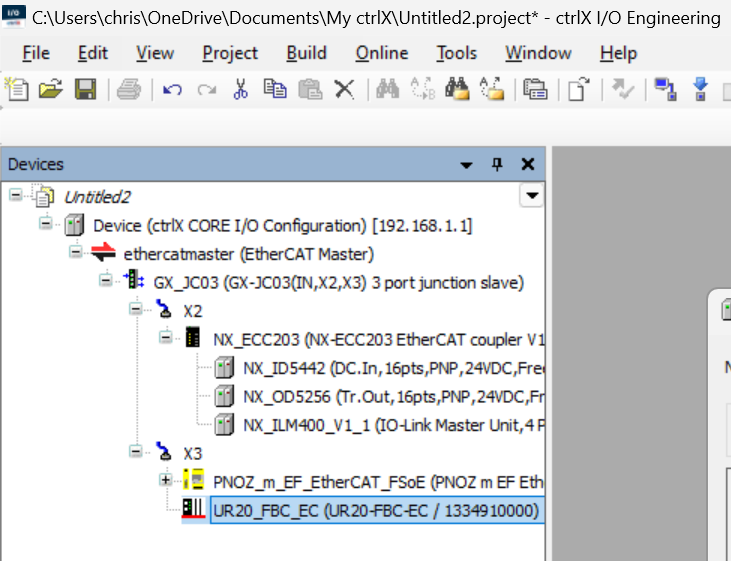This screenshot has height=561, width=731.
Task: Click the Print toolbar icon
Action: point(129,89)
